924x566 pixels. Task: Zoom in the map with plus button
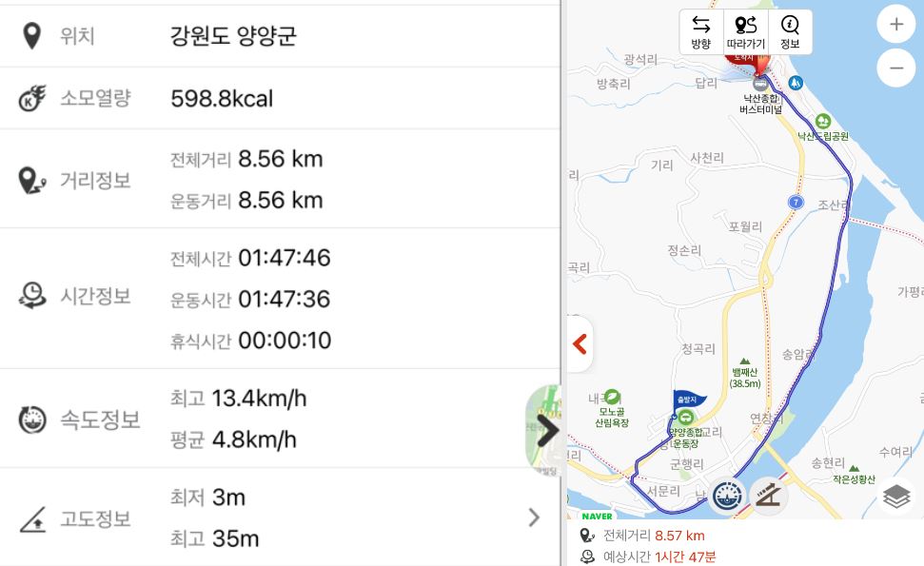click(x=895, y=24)
